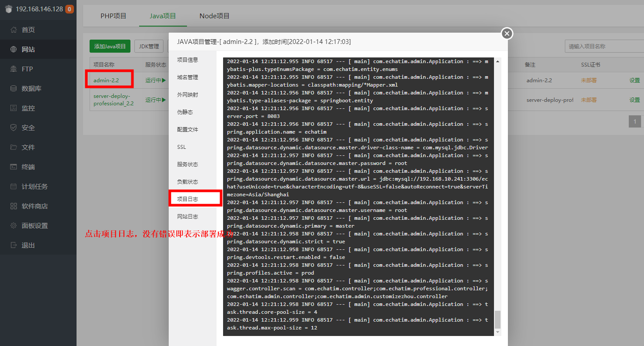
Task: Close the Java project management dialog
Action: (x=507, y=34)
